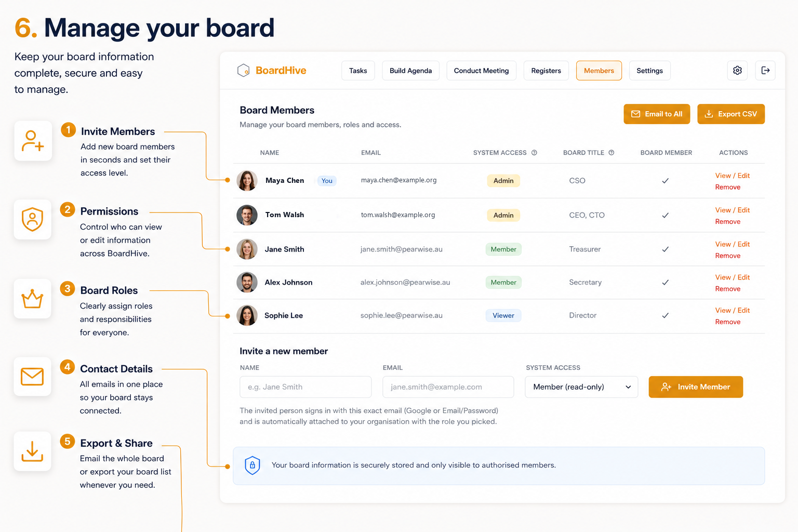The height and width of the screenshot is (532, 798).
Task: Open the Tasks tab
Action: pos(358,71)
